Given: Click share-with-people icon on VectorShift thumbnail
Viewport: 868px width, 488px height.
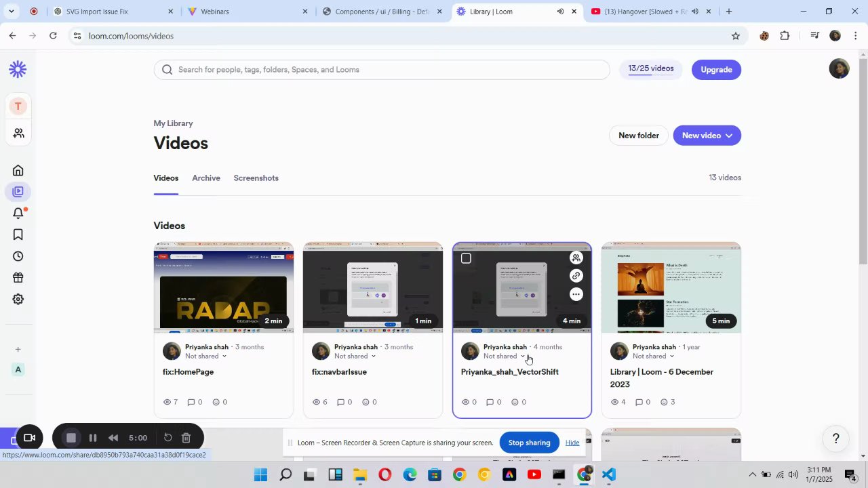Looking at the screenshot, I should [x=576, y=258].
